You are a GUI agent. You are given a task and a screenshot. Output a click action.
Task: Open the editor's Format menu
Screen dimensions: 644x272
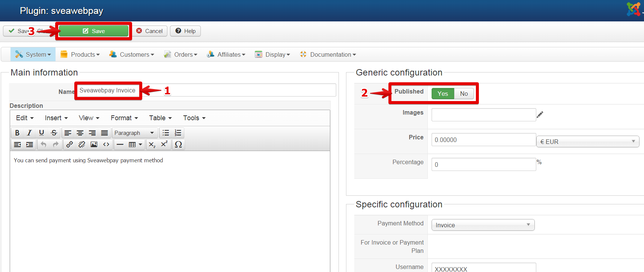click(124, 118)
